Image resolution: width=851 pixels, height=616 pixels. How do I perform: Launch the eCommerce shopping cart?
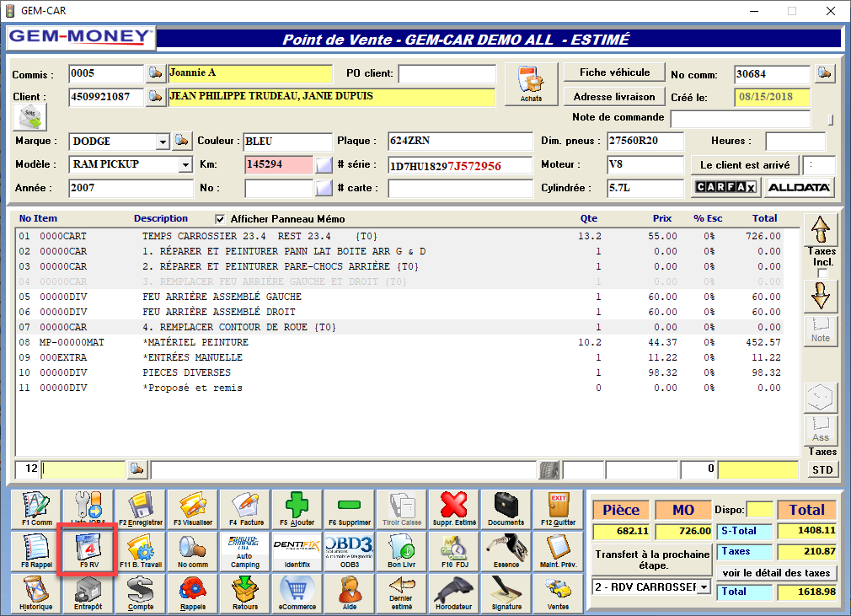(x=297, y=593)
